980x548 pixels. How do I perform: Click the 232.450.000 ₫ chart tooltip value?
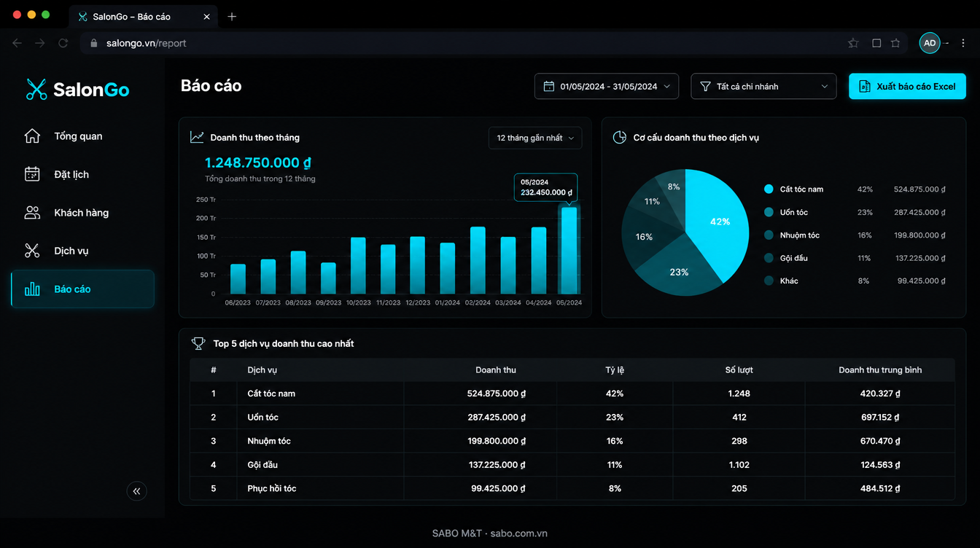[x=547, y=192]
